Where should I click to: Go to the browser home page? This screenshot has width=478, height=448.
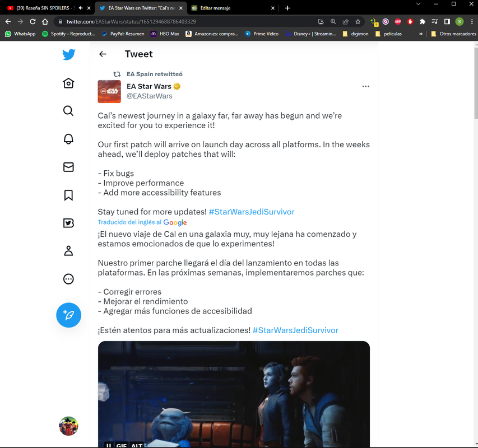click(45, 21)
